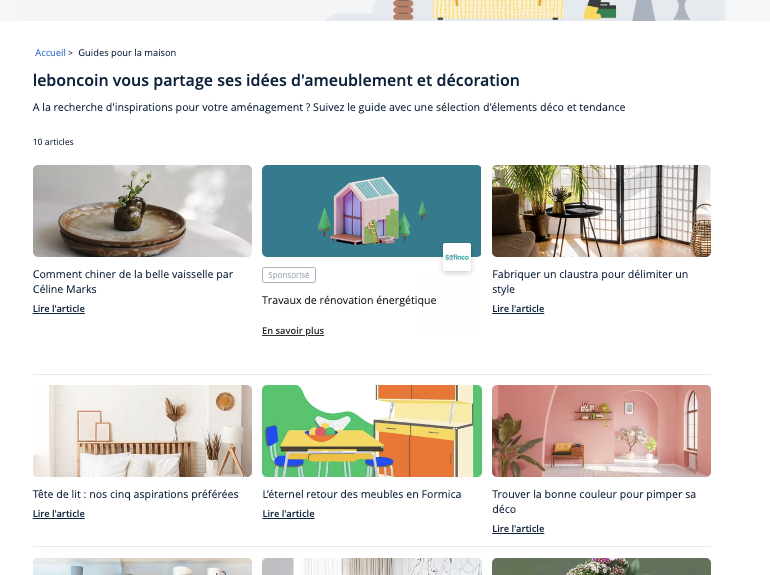Open Lire l'article for pimper sa déco

[518, 529]
